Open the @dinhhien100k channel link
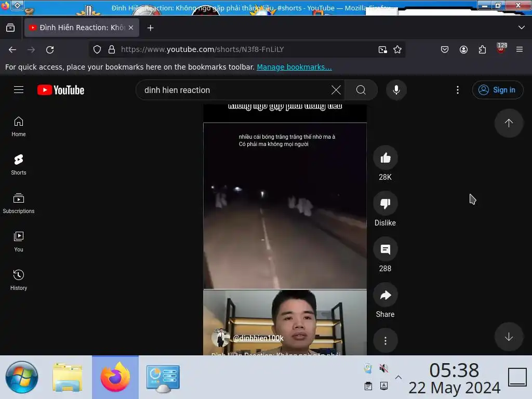 258,338
